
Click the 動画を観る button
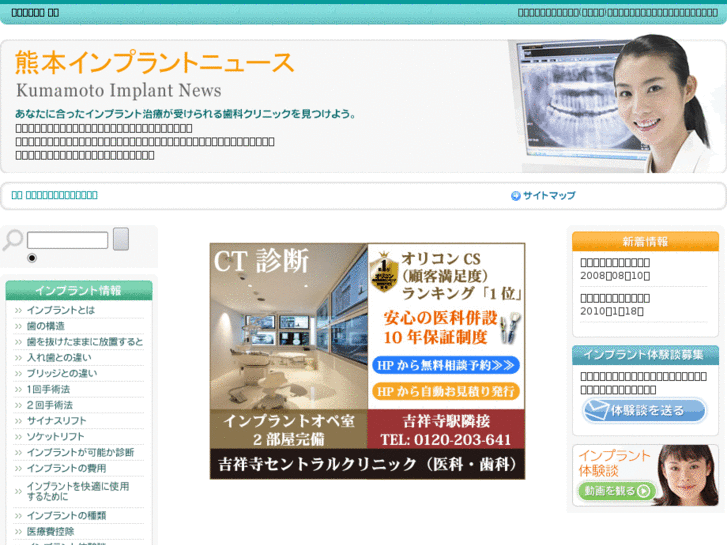617,491
